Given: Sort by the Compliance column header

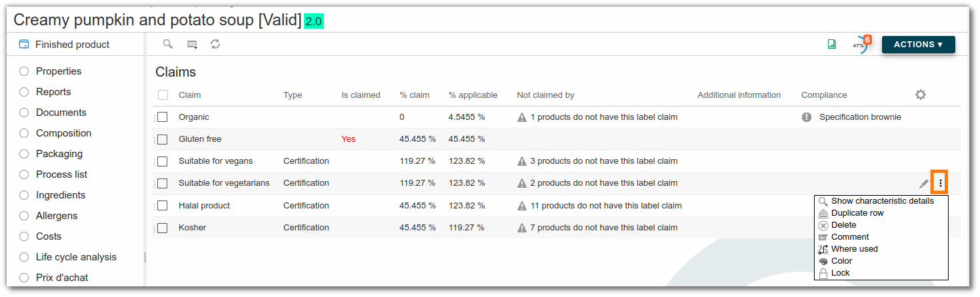Looking at the screenshot, I should pyautogui.click(x=824, y=95).
